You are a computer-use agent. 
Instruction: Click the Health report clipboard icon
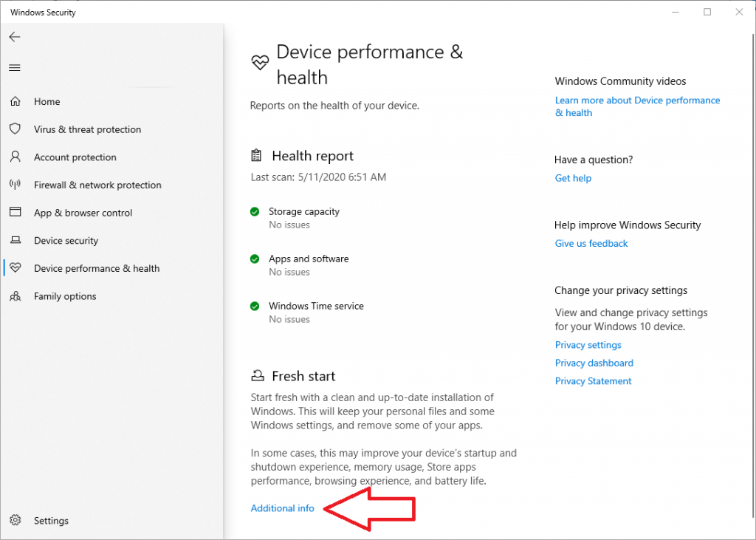[x=256, y=155]
